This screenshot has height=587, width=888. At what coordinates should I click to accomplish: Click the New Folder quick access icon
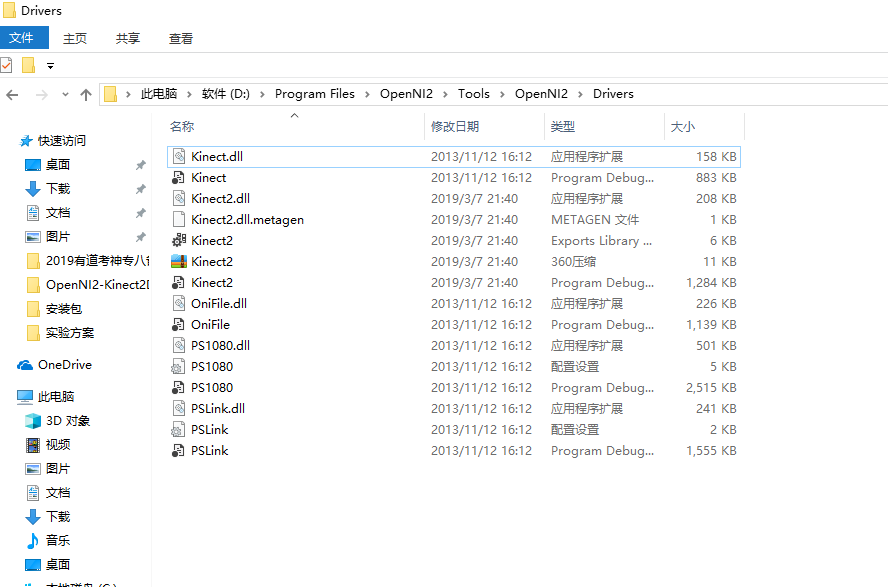30,65
